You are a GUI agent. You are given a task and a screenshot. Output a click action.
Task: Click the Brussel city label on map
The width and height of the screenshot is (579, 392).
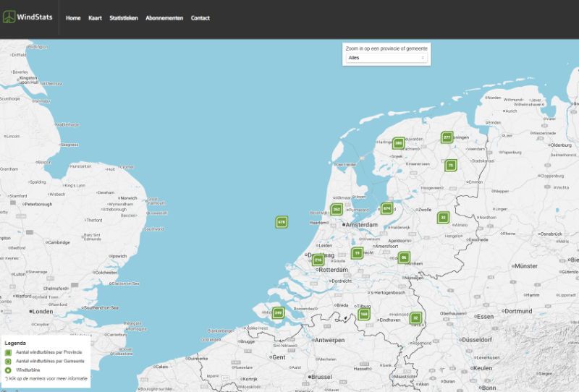click(x=321, y=378)
